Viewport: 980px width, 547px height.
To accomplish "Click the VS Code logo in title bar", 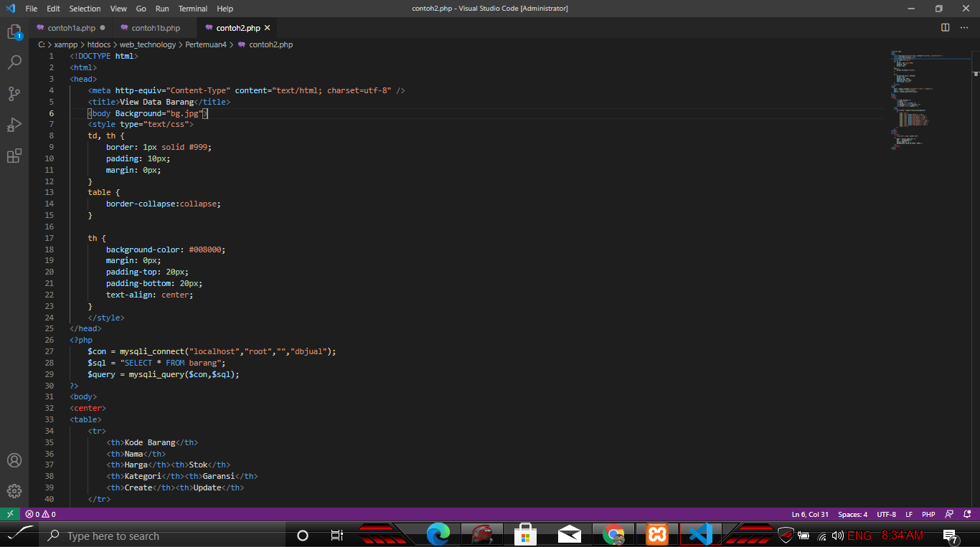I will click(x=10, y=9).
